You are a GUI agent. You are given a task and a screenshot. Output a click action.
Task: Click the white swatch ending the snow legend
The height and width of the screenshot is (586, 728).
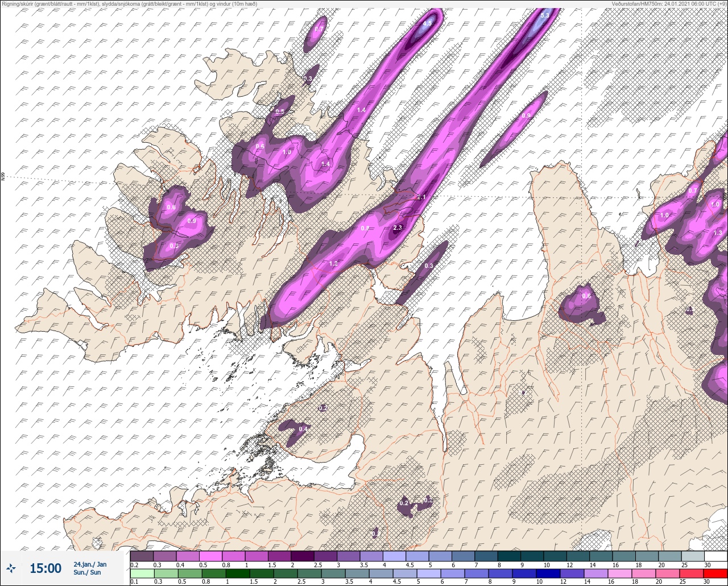pos(716,556)
